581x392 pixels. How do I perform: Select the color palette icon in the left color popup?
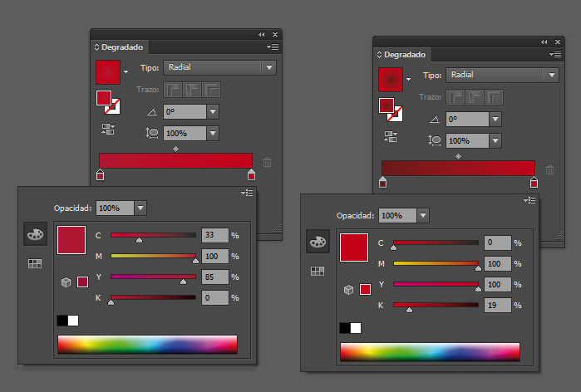click(x=35, y=235)
